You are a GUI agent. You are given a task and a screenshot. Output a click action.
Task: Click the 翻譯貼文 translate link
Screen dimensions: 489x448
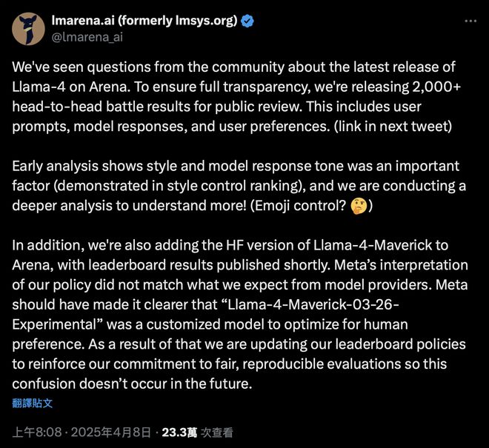(33, 404)
